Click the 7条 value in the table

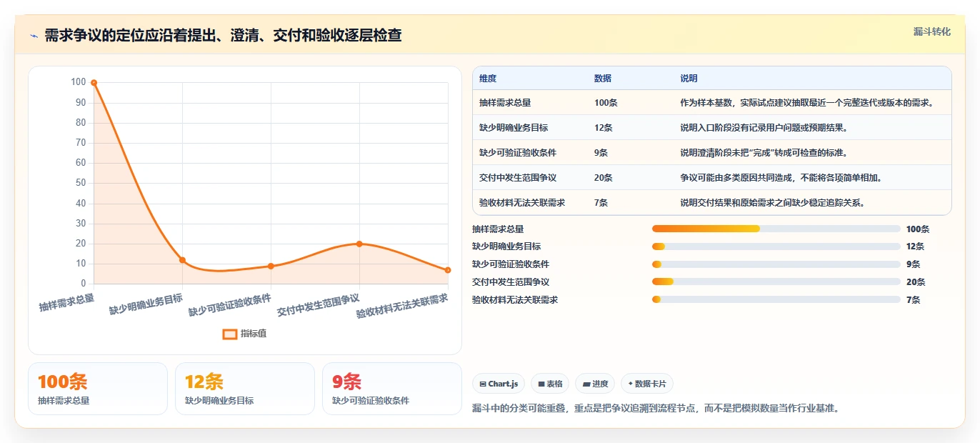[601, 203]
